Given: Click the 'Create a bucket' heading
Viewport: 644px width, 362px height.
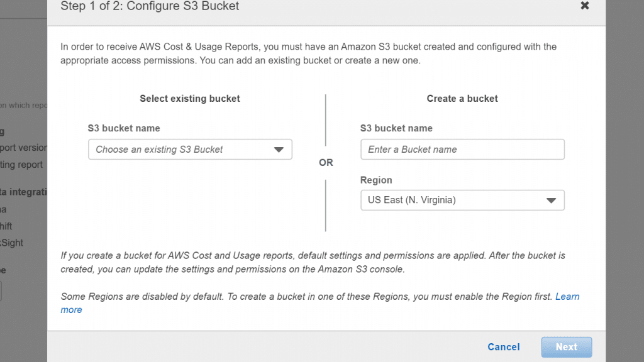Looking at the screenshot, I should 462,99.
